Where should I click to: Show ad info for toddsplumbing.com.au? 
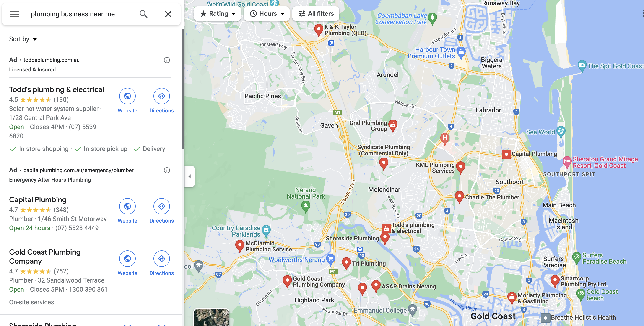click(x=167, y=60)
